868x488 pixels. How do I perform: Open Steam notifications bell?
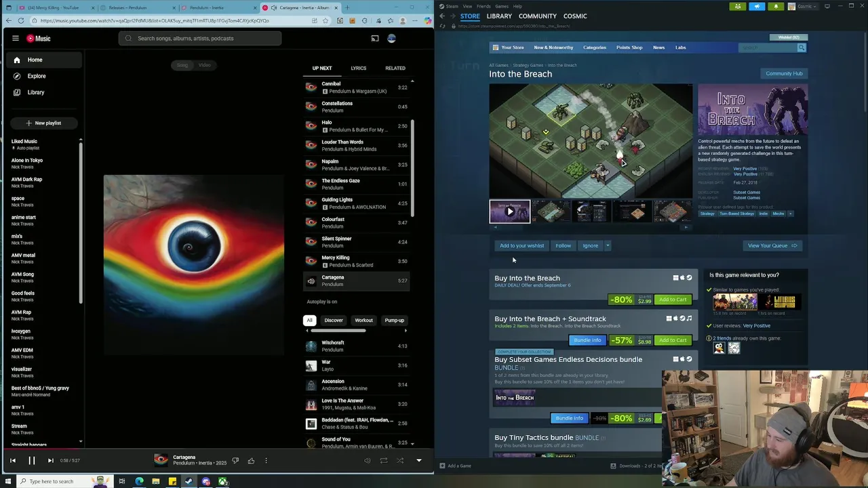[776, 7]
